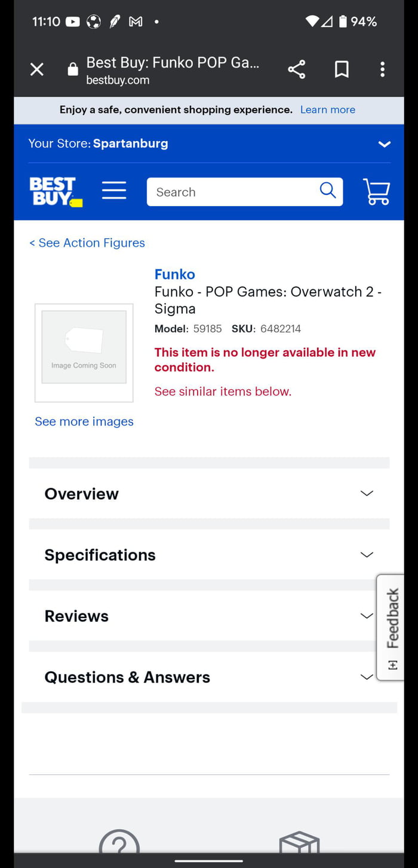
Task: Bookmark the page with the bookmark icon
Action: pos(341,69)
